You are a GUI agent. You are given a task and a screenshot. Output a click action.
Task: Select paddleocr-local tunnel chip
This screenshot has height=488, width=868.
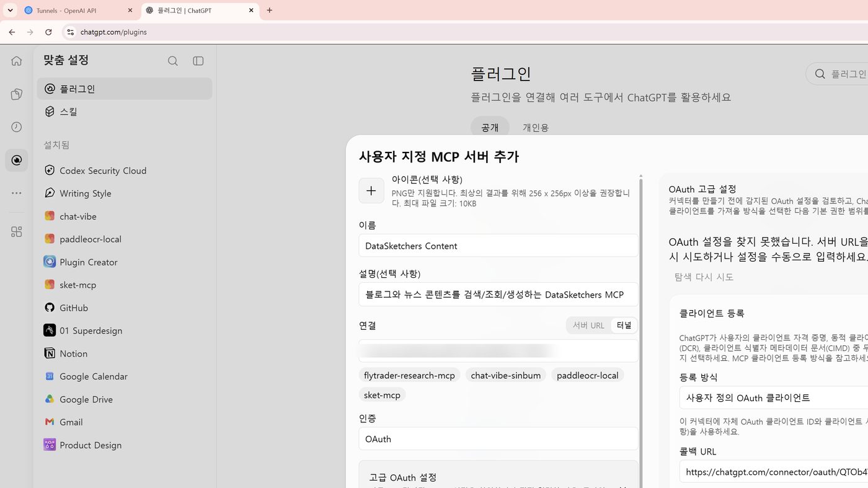point(587,375)
